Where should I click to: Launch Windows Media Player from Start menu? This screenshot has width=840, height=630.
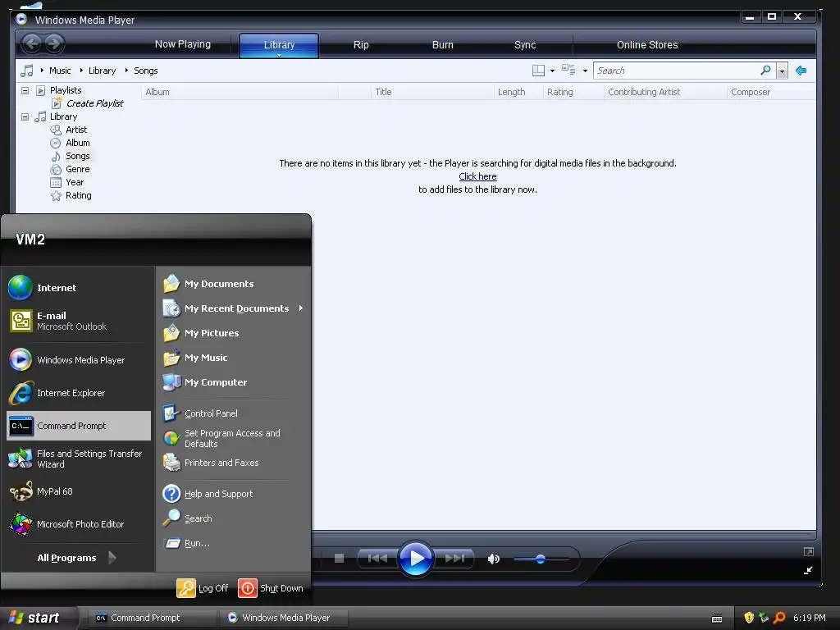[x=79, y=360]
